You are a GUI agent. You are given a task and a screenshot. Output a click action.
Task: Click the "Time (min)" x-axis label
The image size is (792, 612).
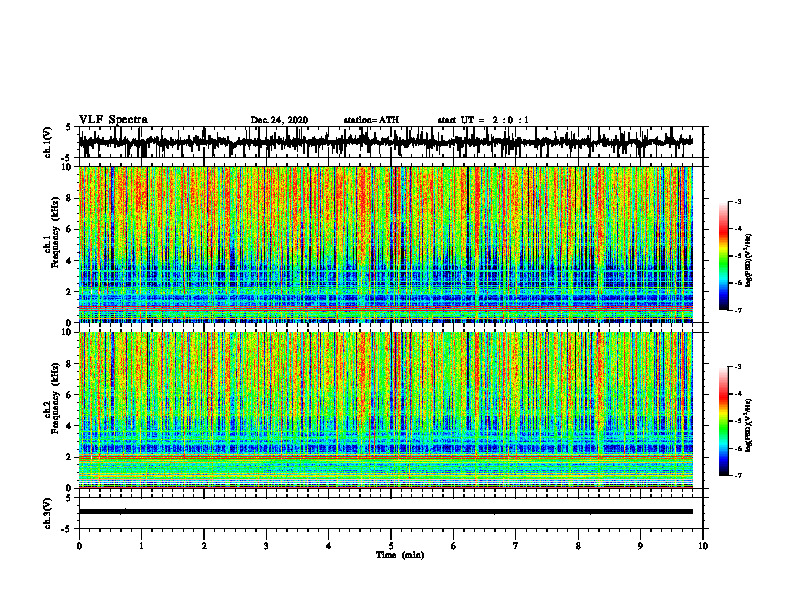[x=400, y=555]
